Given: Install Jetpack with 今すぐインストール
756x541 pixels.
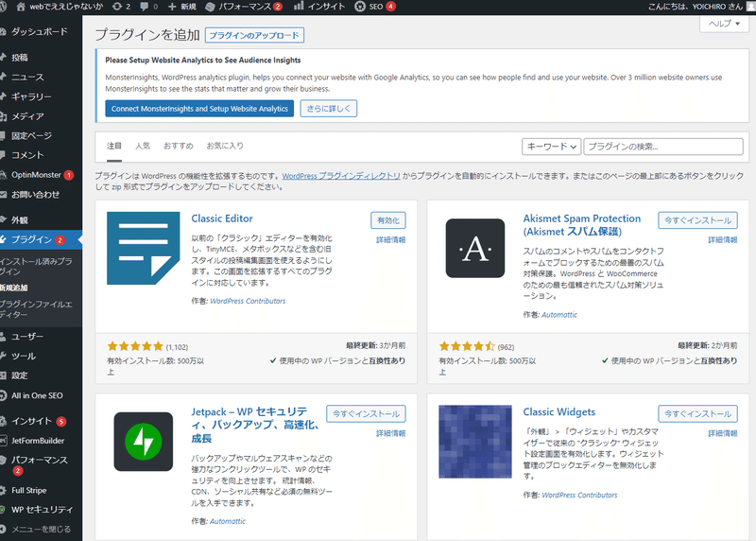Looking at the screenshot, I should [x=366, y=414].
